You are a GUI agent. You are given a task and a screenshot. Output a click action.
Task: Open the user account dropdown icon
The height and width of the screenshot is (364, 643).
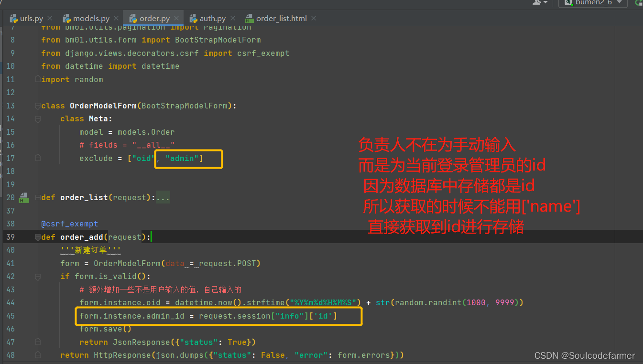[540, 2]
